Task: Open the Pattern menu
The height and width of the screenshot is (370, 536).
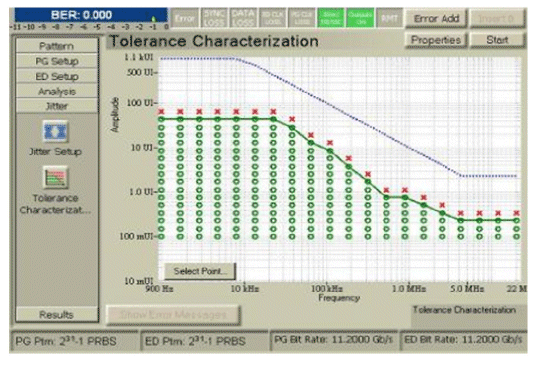Action: [x=56, y=46]
